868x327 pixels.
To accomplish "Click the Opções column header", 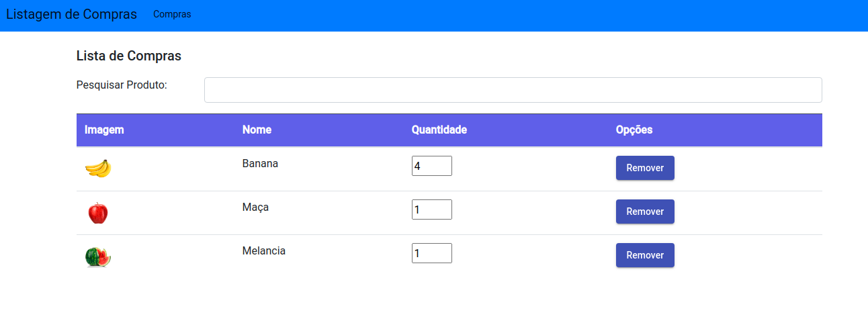I will 634,130.
